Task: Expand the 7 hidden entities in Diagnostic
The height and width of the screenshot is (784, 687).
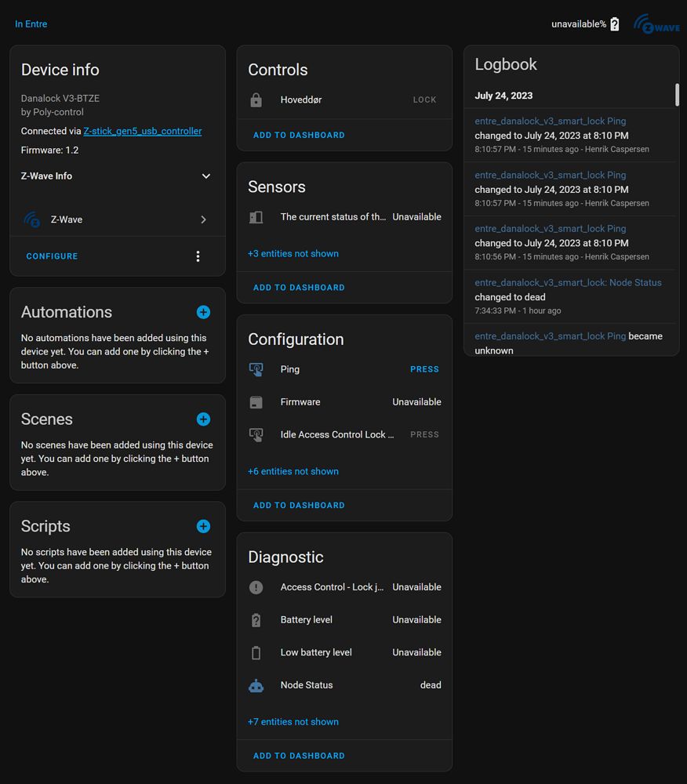Action: point(293,721)
